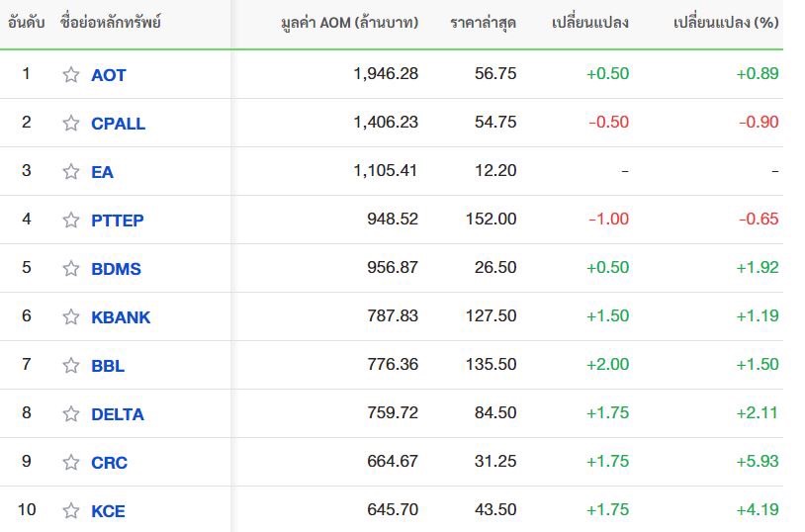805x532 pixels.
Task: Toggle the favorite star for CPALL
Action: 71,123
